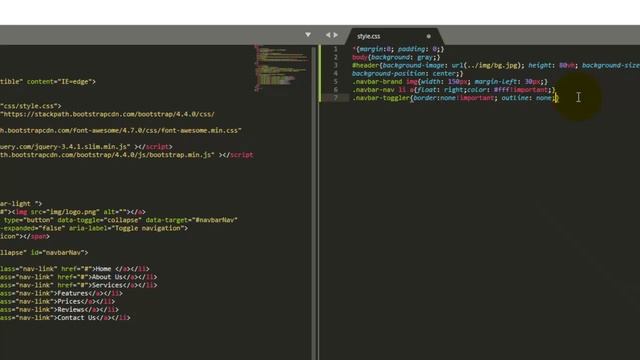This screenshot has height=360, width=640.
Task: Click 'margin-left' property on line 5
Action: [x=496, y=82]
